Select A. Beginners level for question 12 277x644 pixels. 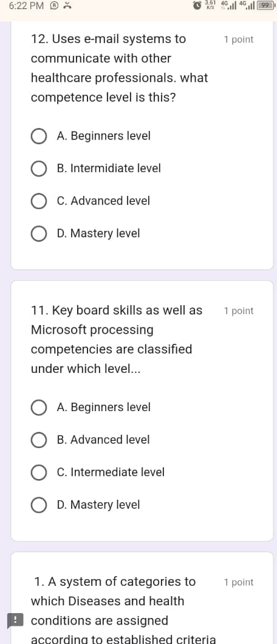[x=91, y=136]
